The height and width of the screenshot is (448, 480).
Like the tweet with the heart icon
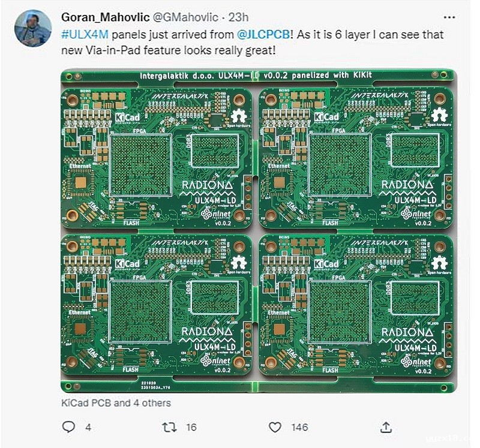275,427
